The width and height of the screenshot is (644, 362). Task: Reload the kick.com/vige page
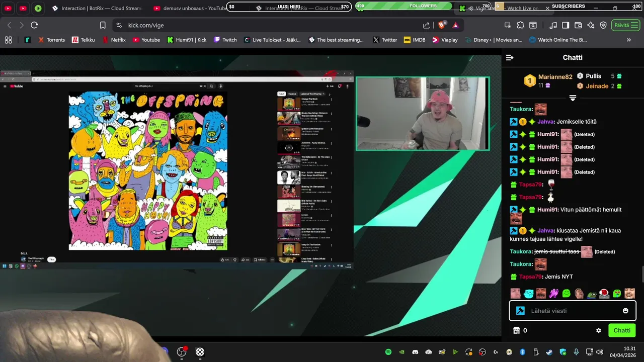click(34, 25)
